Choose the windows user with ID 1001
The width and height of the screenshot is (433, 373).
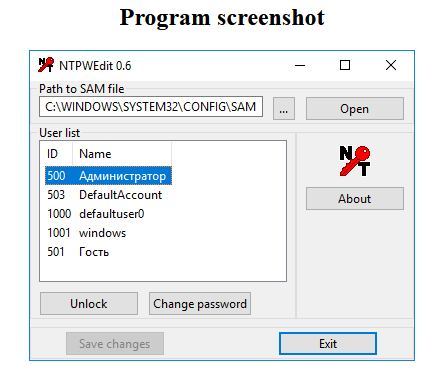(108, 233)
